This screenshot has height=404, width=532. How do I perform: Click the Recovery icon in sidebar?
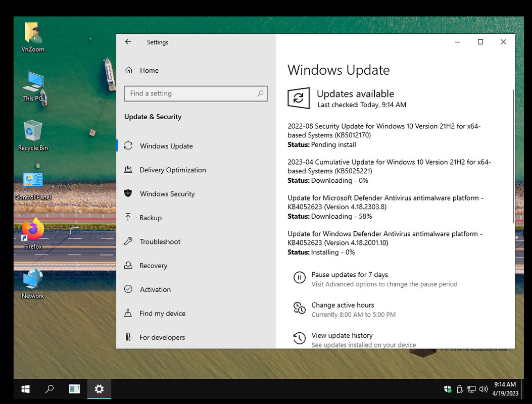(128, 265)
